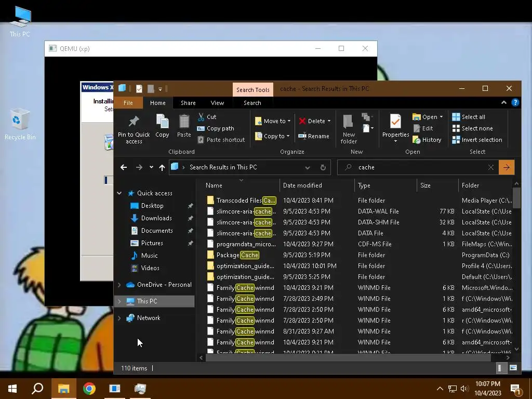This screenshot has width=532, height=399.
Task: Sort by the Name column header
Action: coord(242,185)
